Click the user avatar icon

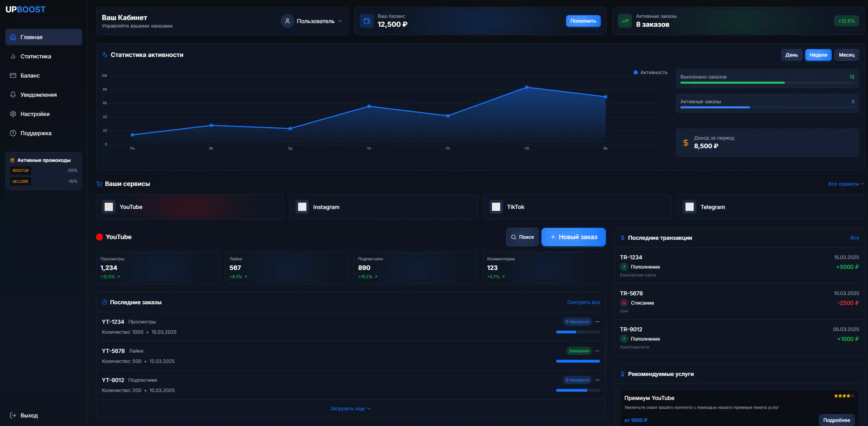pos(287,21)
